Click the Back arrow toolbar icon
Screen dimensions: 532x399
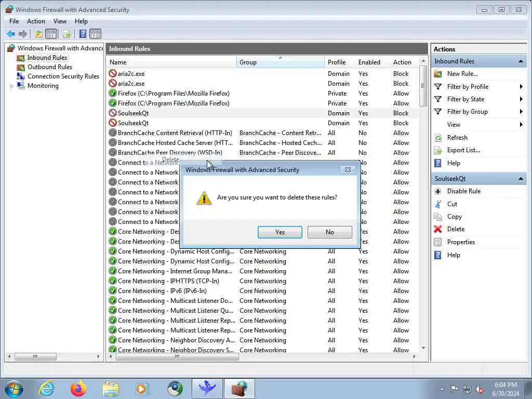[11, 34]
